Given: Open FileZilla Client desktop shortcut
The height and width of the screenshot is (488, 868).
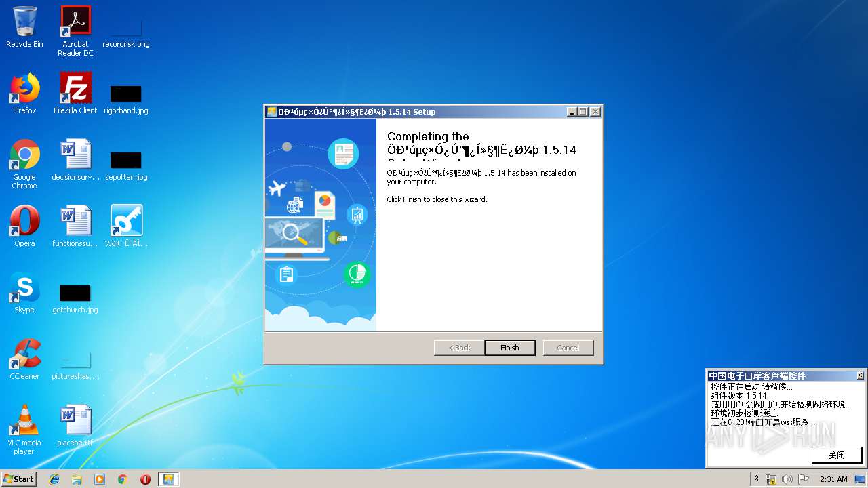Looking at the screenshot, I should click(75, 94).
